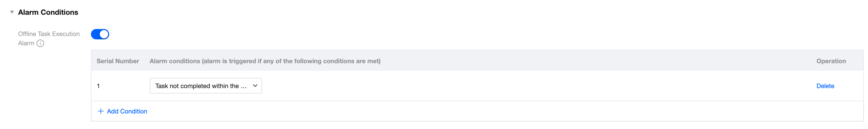Select serial number 1 cell

(x=98, y=86)
